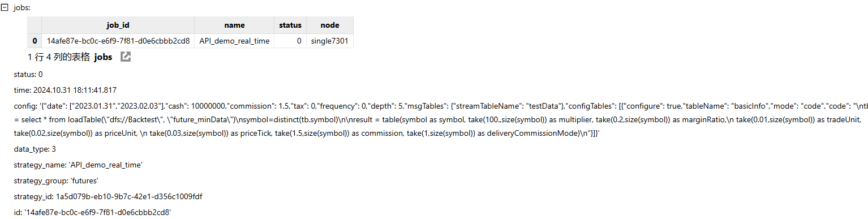Click the table size summary text

point(59,57)
